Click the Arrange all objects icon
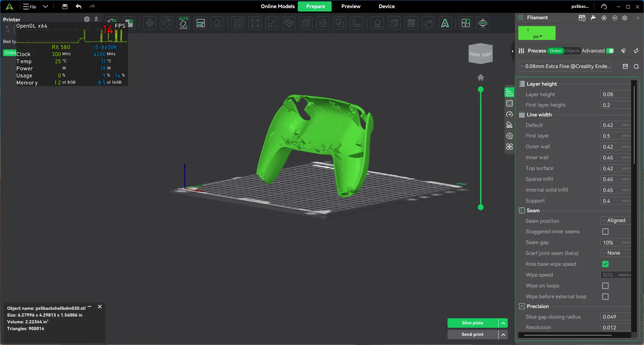644x345 pixels. 201,23
